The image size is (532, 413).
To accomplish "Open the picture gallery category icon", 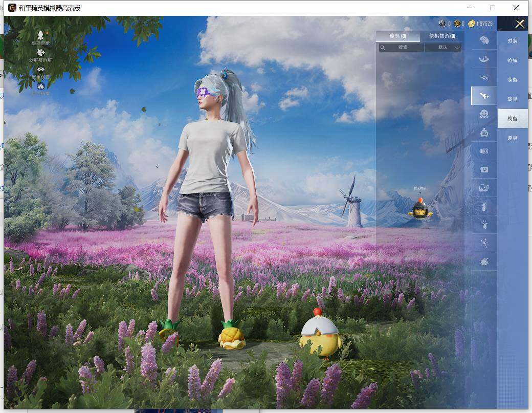I will click(x=484, y=188).
